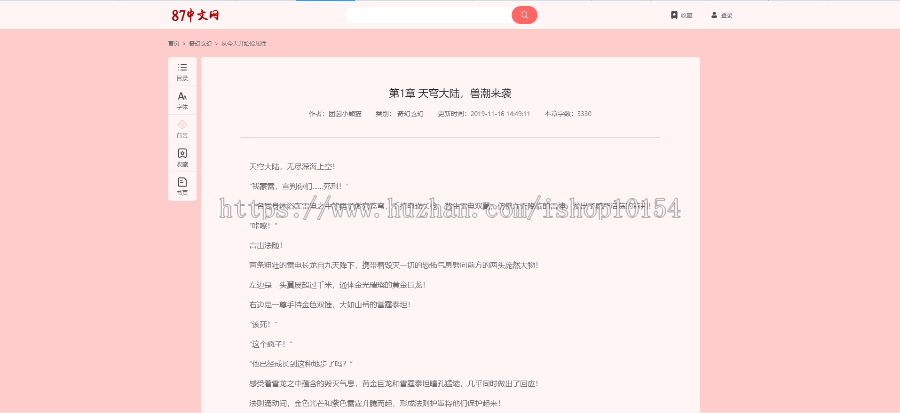Image resolution: width=900 pixels, height=413 pixels.
Task: Click the line beginning 右边是一尊手持金色双锤
Action: tap(329, 305)
